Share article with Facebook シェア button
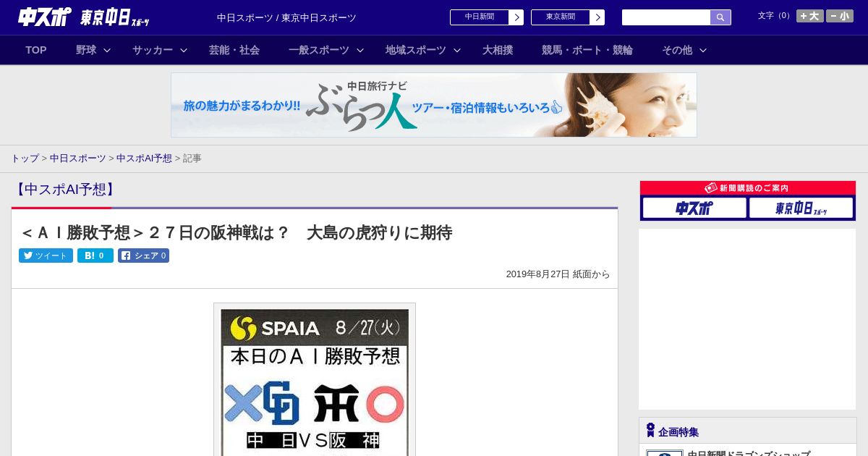This screenshot has height=456, width=868. pyautogui.click(x=143, y=256)
